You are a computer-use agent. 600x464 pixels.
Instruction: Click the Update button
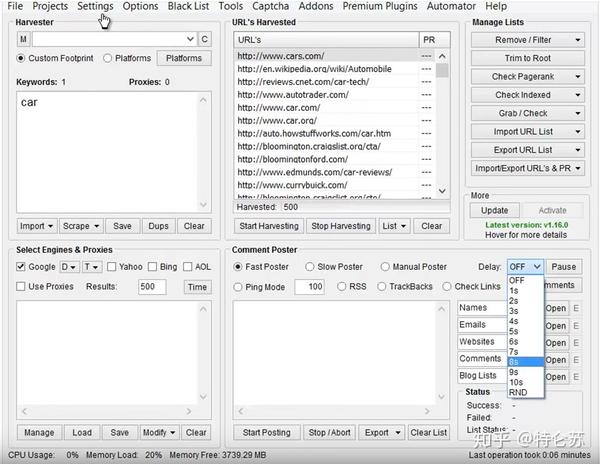pos(495,210)
